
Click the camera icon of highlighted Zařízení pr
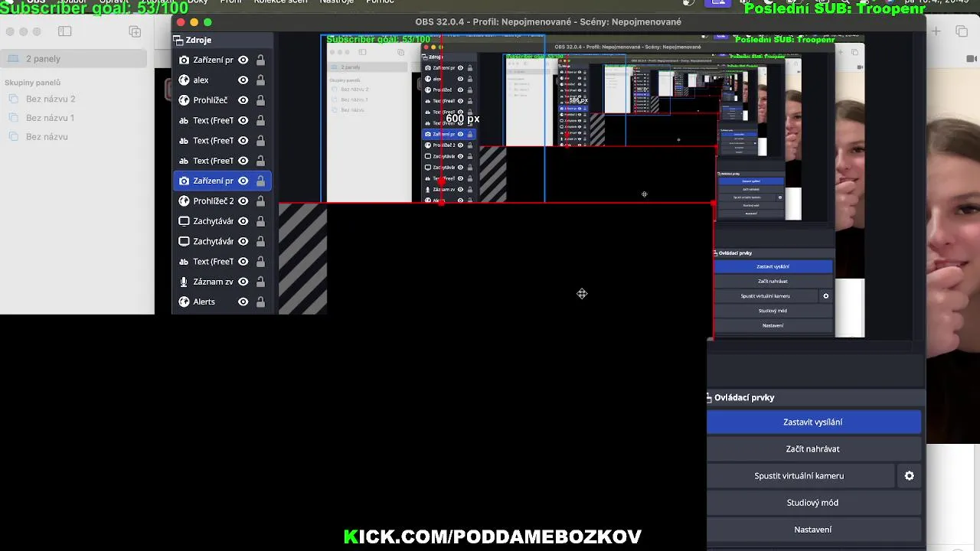click(x=184, y=181)
